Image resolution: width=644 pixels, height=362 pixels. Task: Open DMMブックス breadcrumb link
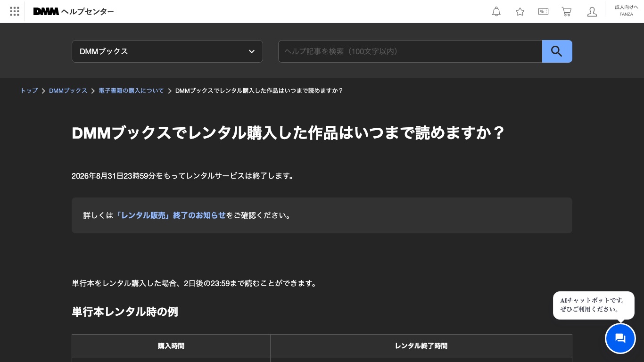point(68,90)
